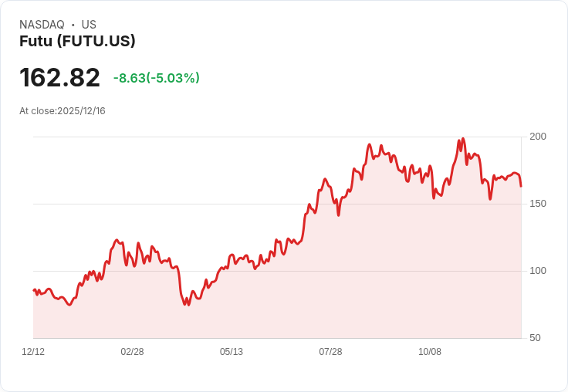
Task: Select the 12/12 date on x-axis
Action: click(33, 352)
